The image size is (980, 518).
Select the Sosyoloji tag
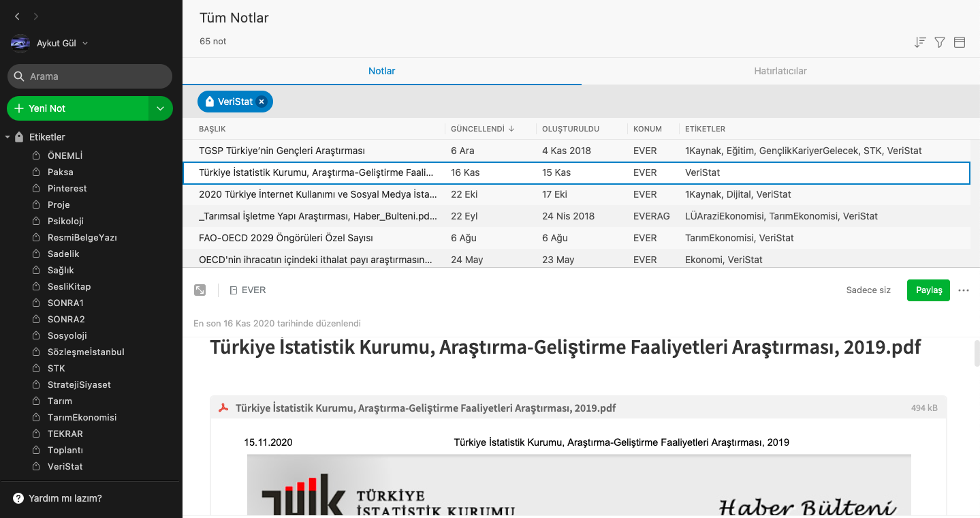point(67,335)
